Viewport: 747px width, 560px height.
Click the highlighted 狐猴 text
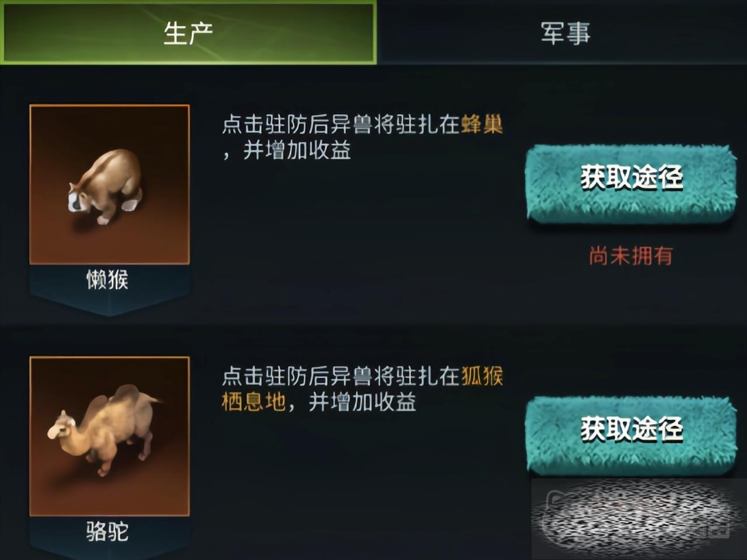tap(482, 376)
